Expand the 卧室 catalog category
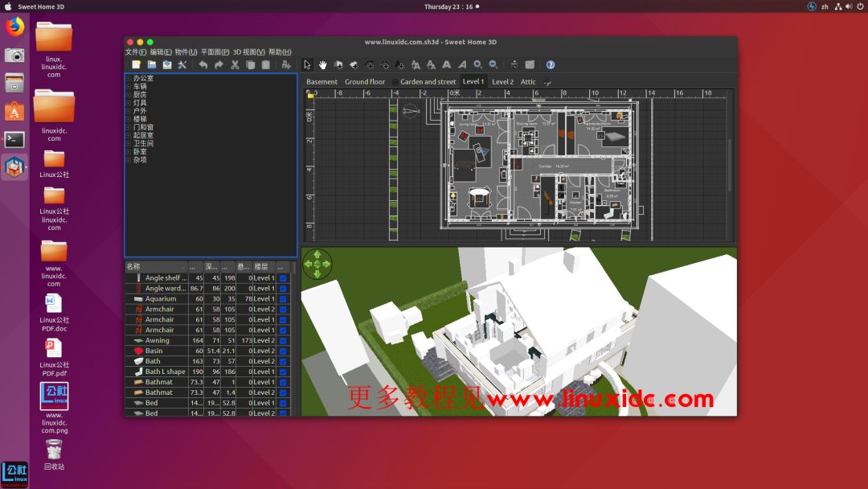This screenshot has height=489, width=868. (x=129, y=152)
